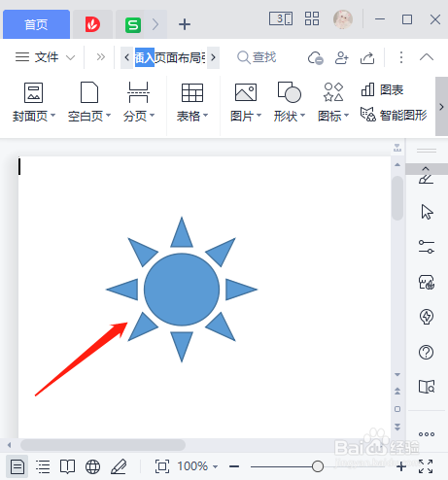Click the horizontal scrollbar left arrow

[x=9, y=445]
